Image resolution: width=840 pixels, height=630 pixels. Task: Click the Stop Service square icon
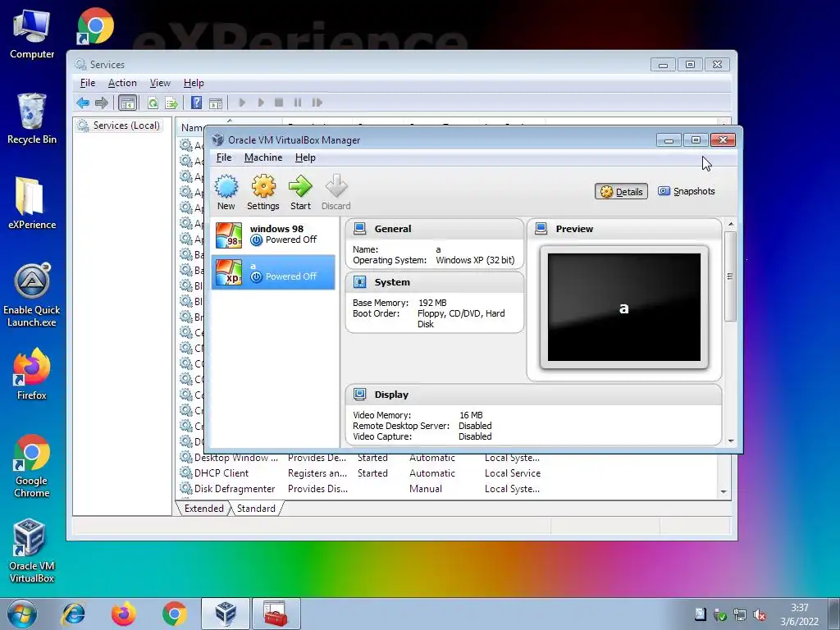(x=279, y=103)
